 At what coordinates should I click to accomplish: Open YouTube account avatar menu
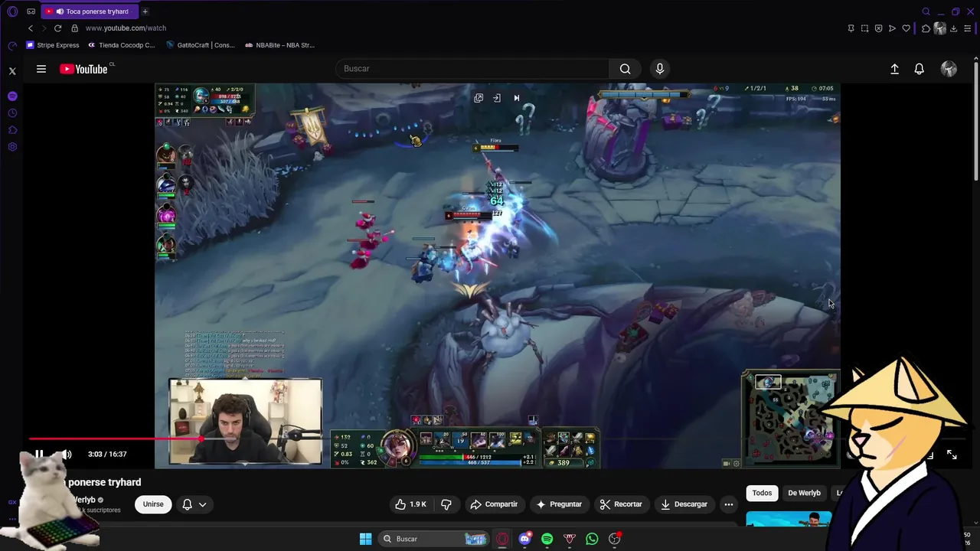point(949,69)
